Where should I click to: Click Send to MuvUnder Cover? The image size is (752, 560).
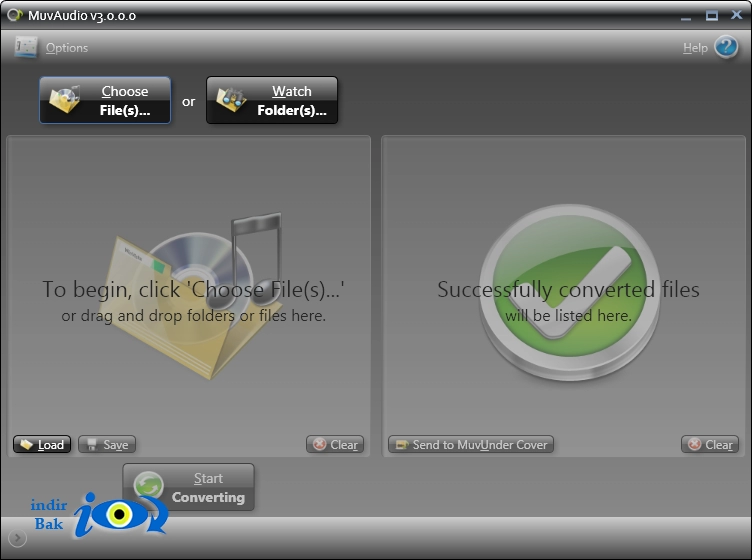[471, 444]
